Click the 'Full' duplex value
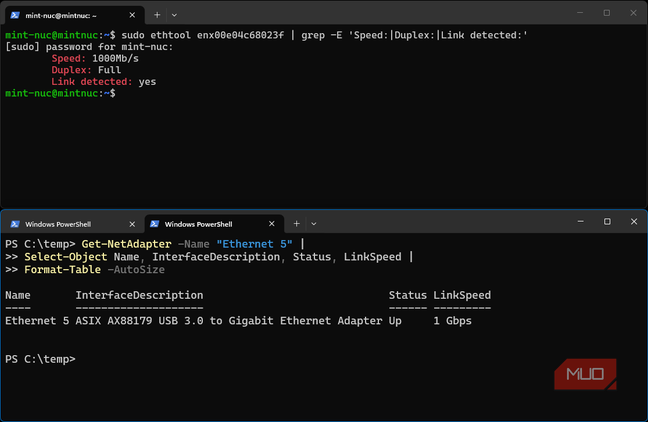The image size is (648, 422). (110, 70)
